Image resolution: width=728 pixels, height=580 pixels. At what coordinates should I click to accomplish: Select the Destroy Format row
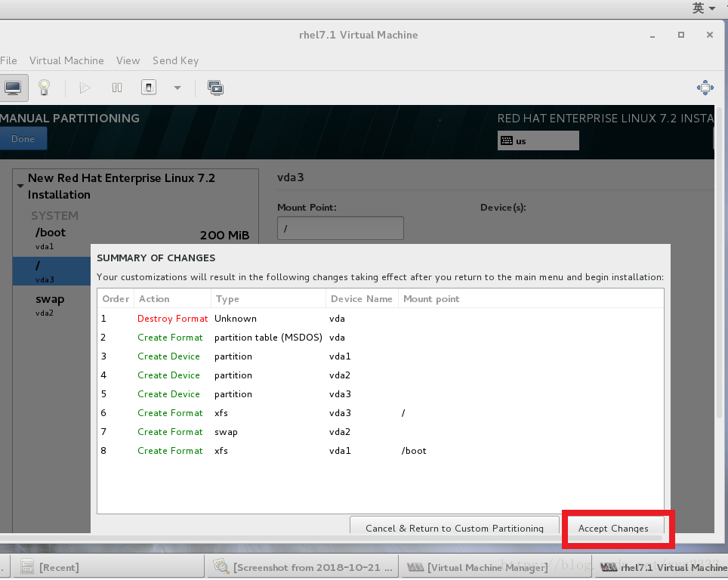381,319
